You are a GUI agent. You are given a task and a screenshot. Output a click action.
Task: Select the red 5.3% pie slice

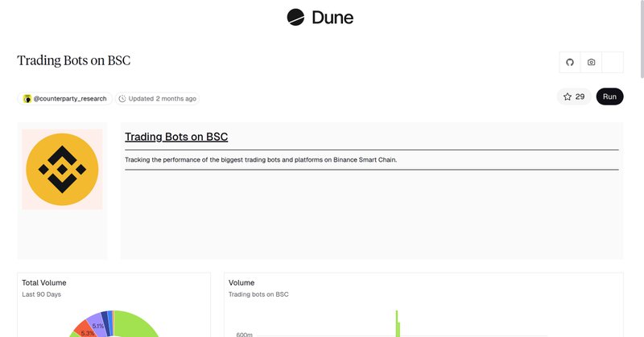(85, 330)
